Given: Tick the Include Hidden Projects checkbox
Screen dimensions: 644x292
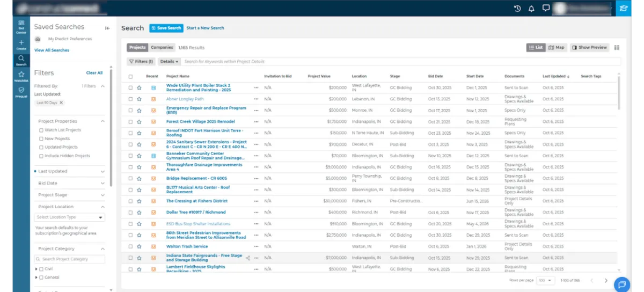Looking at the screenshot, I should tap(41, 156).
